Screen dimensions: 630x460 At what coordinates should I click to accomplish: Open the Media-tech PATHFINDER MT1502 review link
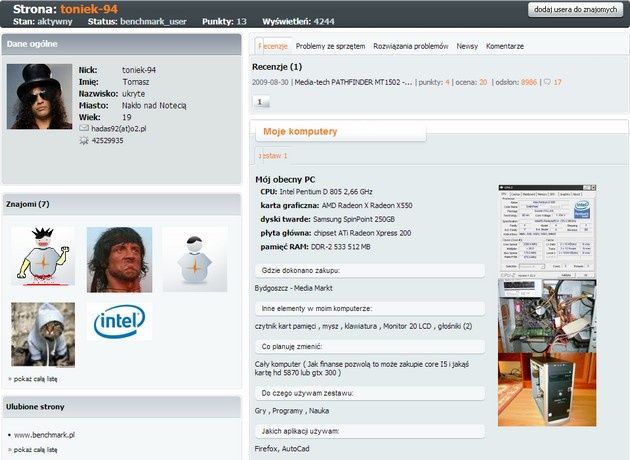tap(353, 82)
